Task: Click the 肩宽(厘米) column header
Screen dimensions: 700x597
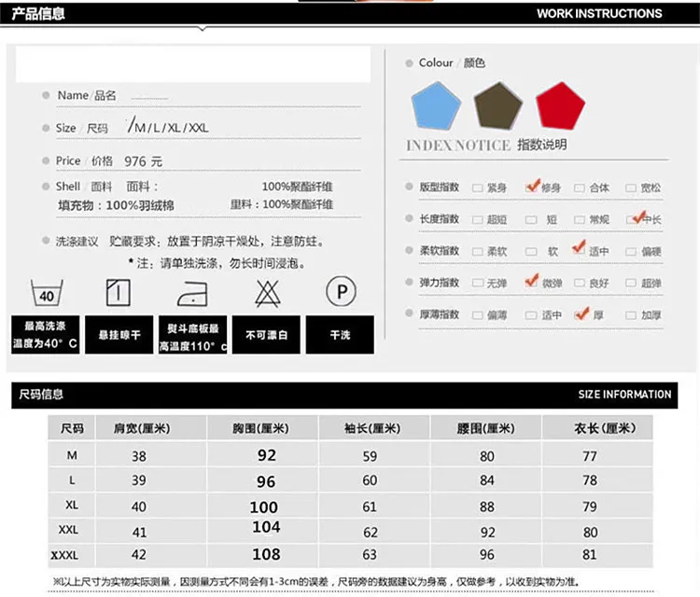Action: point(142,429)
